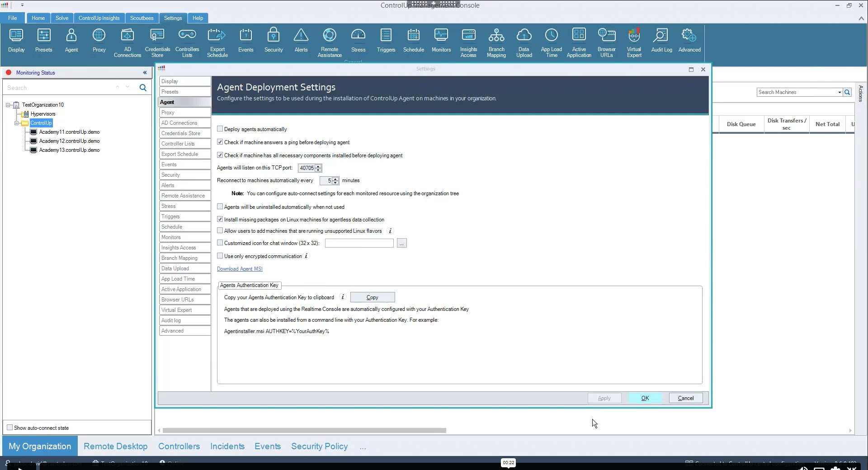The width and height of the screenshot is (868, 470).
Task: Open Branch Mapping in the ribbon
Action: [496, 43]
